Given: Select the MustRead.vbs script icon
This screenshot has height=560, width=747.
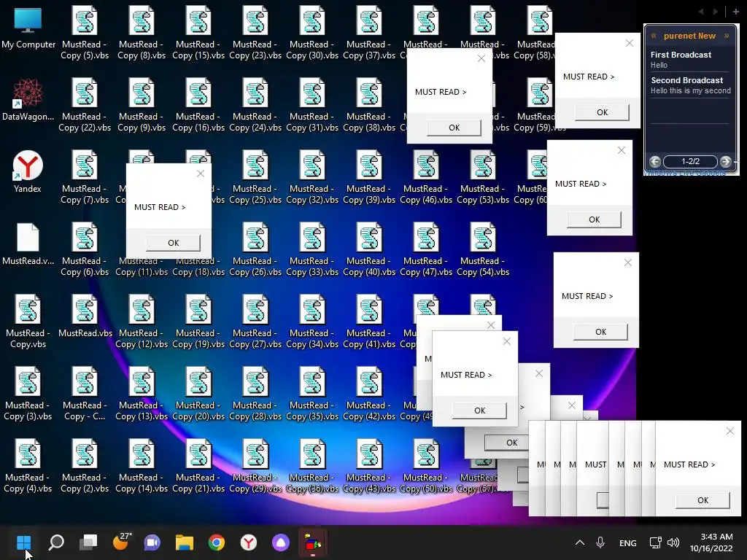Looking at the screenshot, I should coord(85,316).
